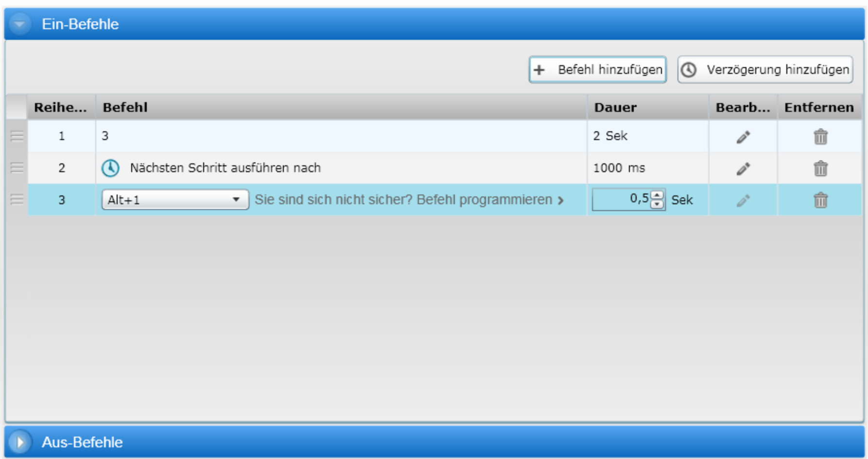Click Befehl hinzufügen button
Image resolution: width=868 pixels, height=459 pixels.
597,70
